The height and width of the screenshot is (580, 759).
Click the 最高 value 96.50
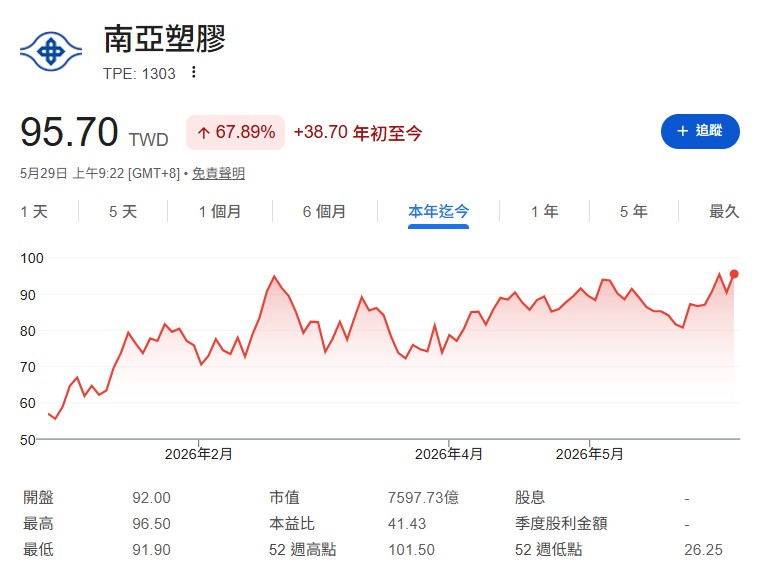pyautogui.click(x=152, y=524)
